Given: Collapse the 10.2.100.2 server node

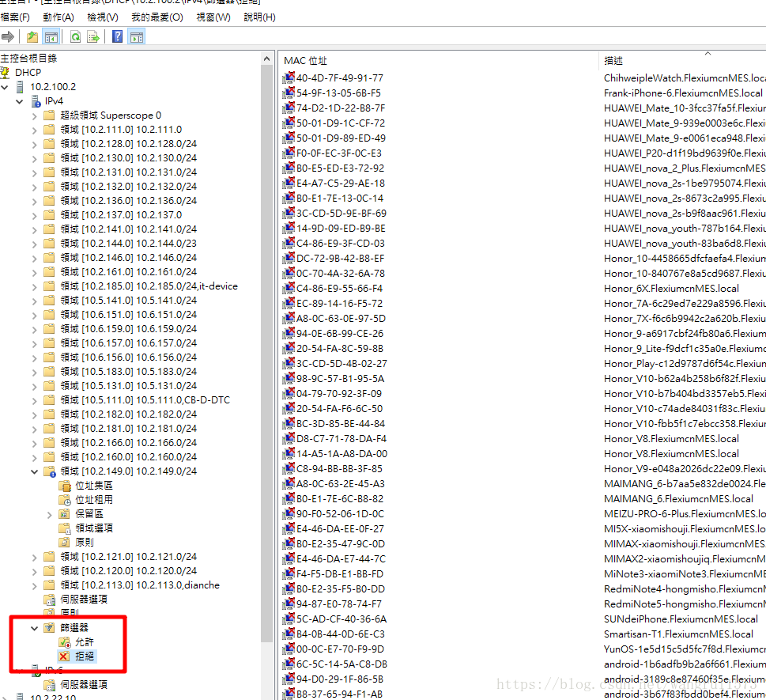Looking at the screenshot, I should 5,87.
